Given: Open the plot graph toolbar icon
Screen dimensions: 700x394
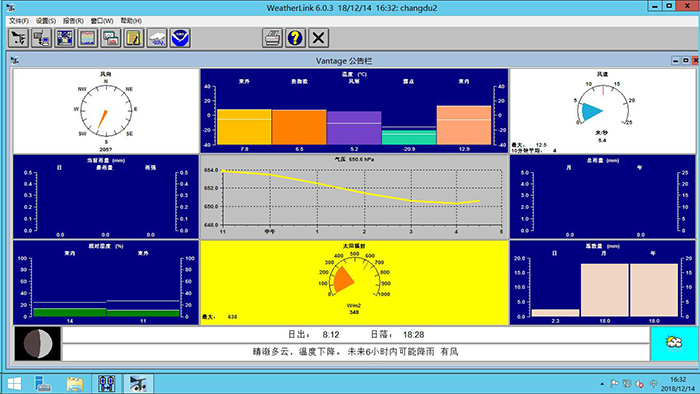Looking at the screenshot, I should click(88, 38).
